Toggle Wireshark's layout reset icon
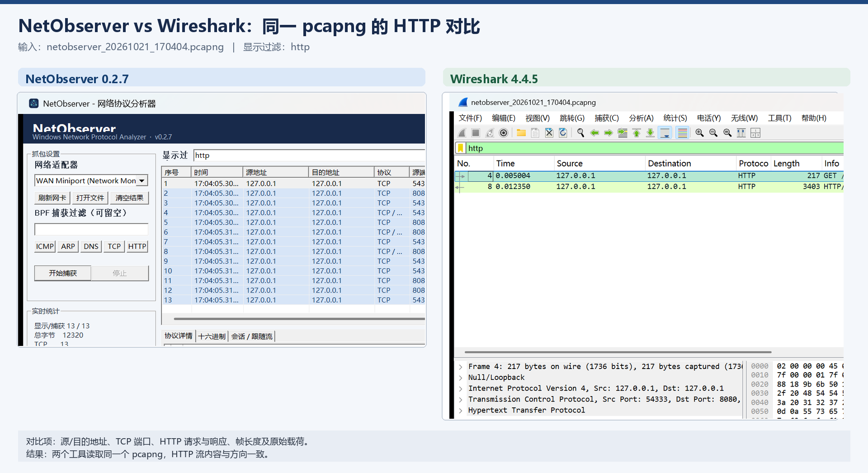 pyautogui.click(x=755, y=133)
